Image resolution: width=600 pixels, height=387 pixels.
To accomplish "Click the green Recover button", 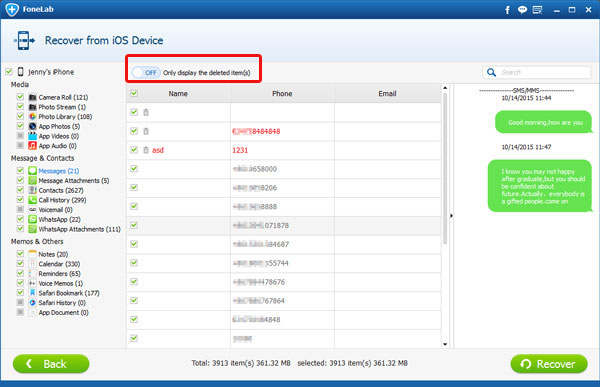I will coord(549,364).
